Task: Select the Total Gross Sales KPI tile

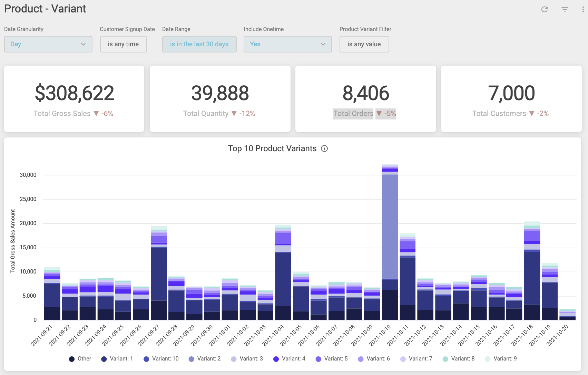Action: click(x=74, y=99)
